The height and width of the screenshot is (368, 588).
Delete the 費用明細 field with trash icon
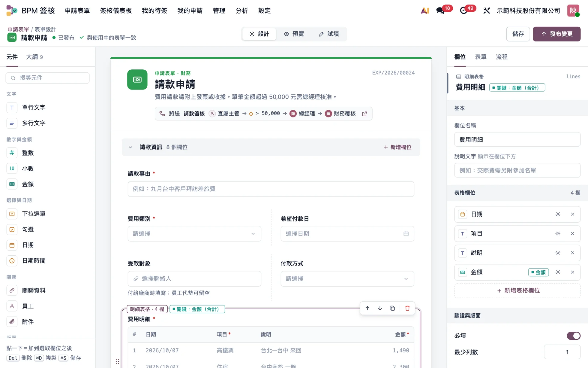(x=407, y=308)
